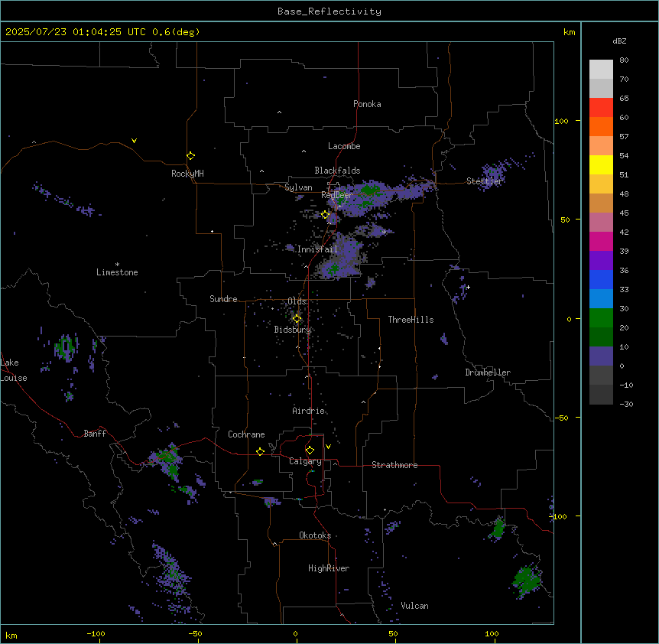The width and height of the screenshot is (659, 644).
Task: Click the yellow diamond marker between Olds and Didsbury
Action: click(297, 319)
